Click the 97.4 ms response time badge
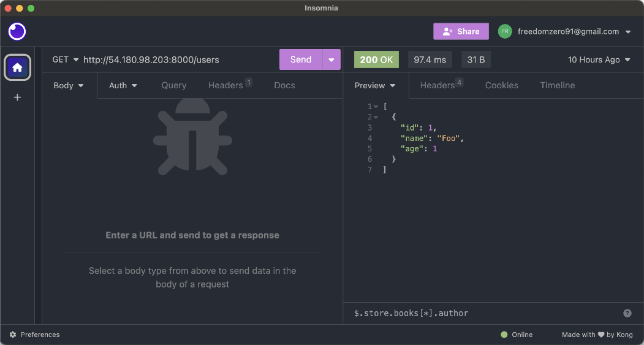Viewport: 644px width, 345px height. [x=430, y=59]
